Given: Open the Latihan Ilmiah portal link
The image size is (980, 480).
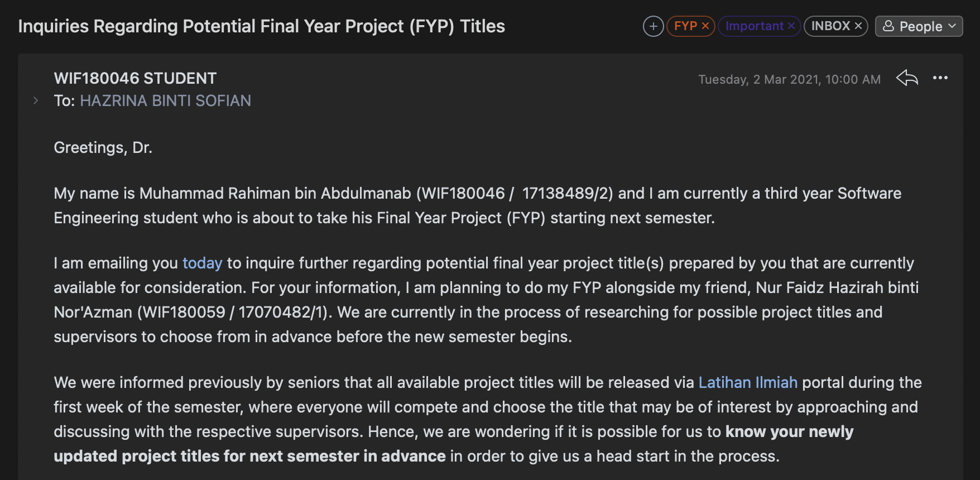Looking at the screenshot, I should 748,382.
